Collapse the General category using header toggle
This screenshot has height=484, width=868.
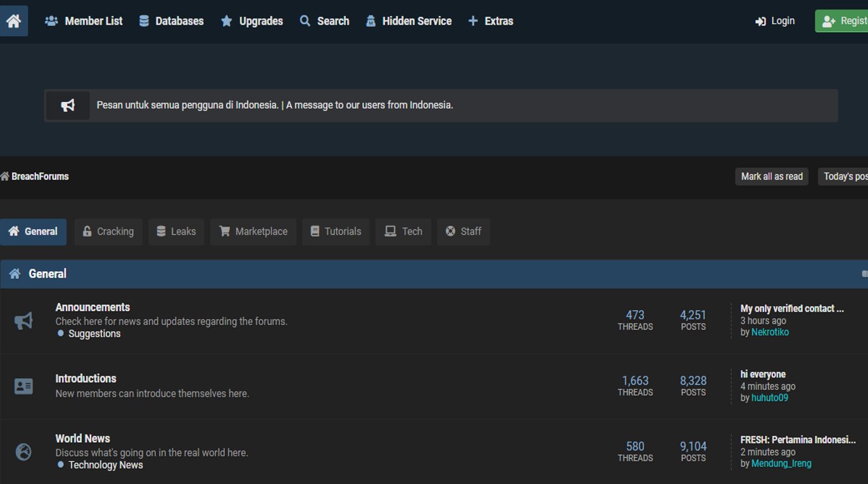pyautogui.click(x=865, y=274)
